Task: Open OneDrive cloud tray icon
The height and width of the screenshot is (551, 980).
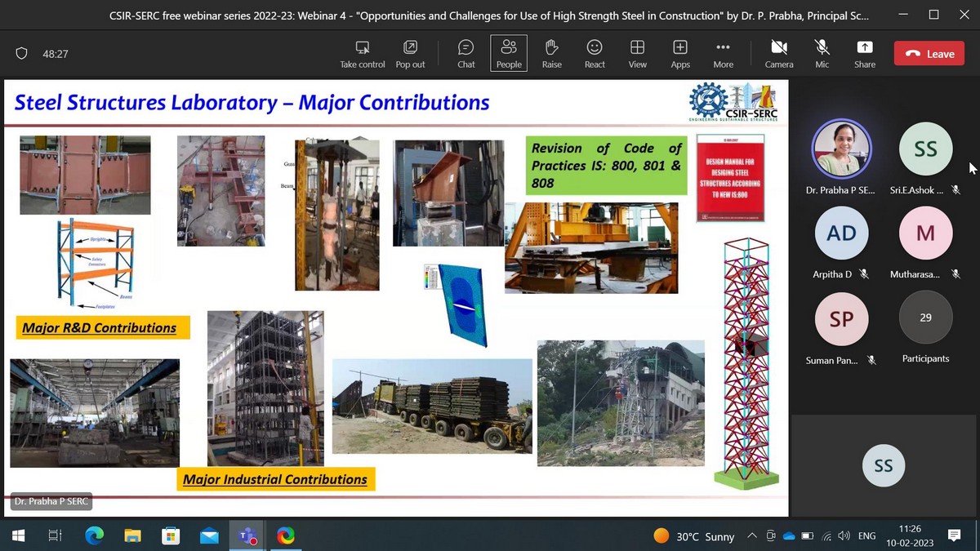Action: (789, 536)
